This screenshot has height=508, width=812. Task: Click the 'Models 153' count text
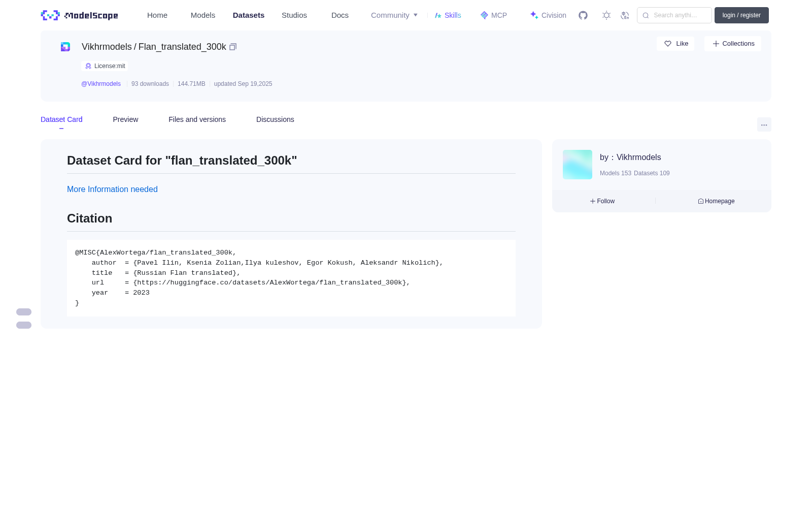coord(616,173)
